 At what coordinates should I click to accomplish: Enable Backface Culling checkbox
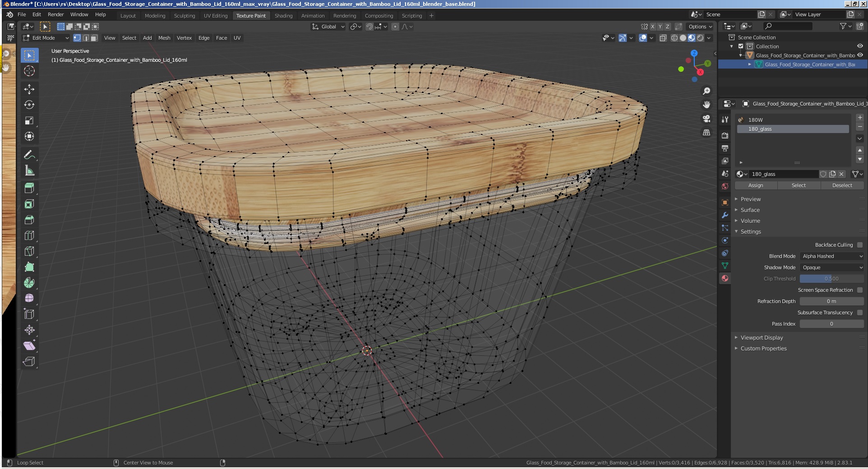pos(860,245)
